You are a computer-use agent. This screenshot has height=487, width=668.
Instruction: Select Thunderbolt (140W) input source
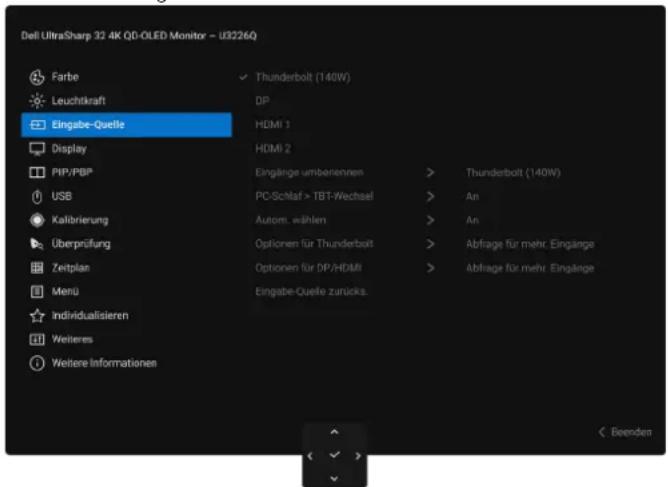pyautogui.click(x=303, y=78)
